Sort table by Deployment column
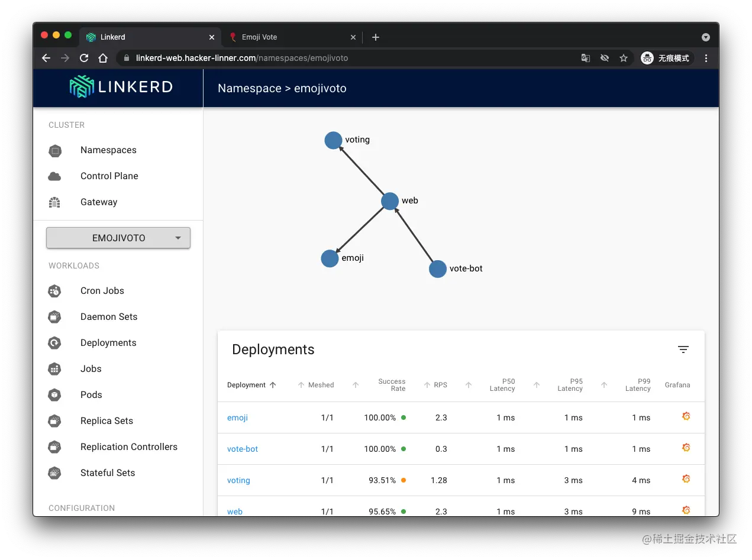The width and height of the screenshot is (752, 560). (251, 385)
